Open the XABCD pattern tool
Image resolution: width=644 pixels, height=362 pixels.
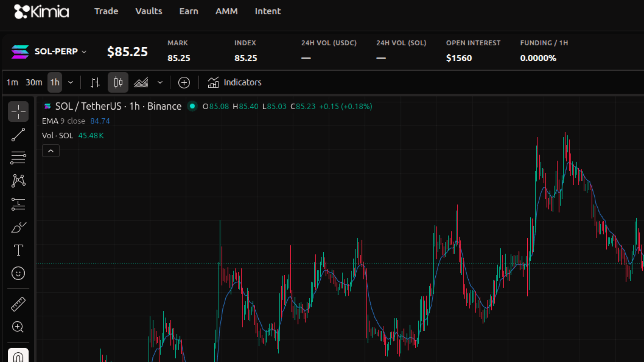click(18, 181)
